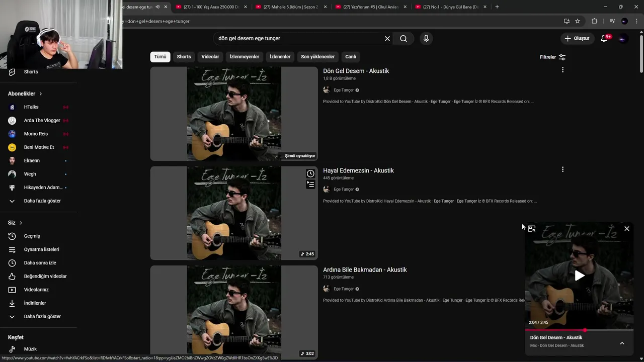Switch to the YazıYorum #5 browser tab
This screenshot has height=362, width=644.
(371, 7)
